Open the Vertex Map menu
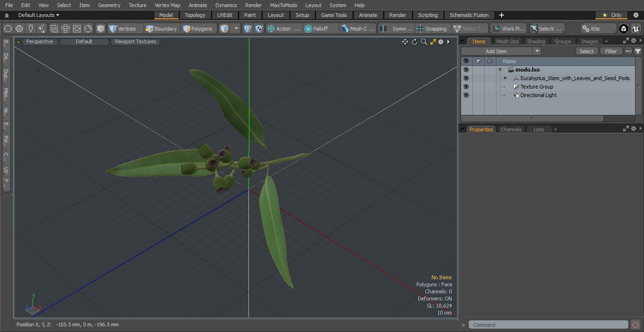This screenshot has height=332, width=644. tap(167, 5)
